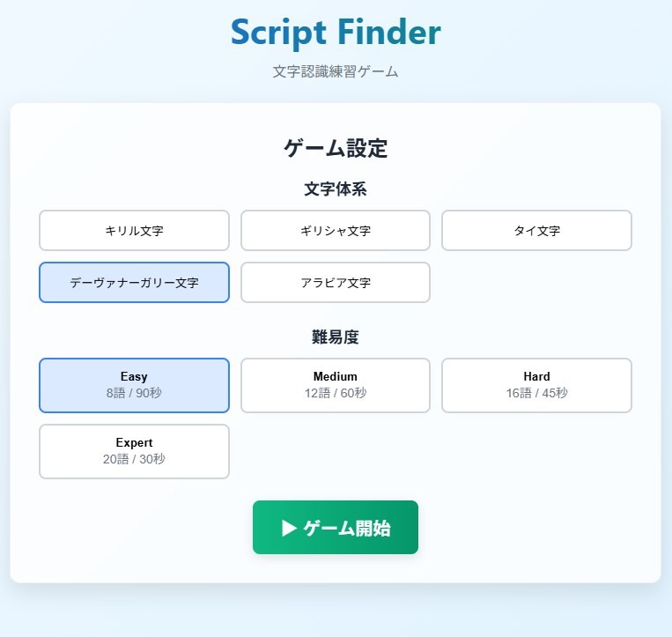Click the 12語 / 60秒 description text
The width and height of the screenshot is (672, 637).
point(335,393)
